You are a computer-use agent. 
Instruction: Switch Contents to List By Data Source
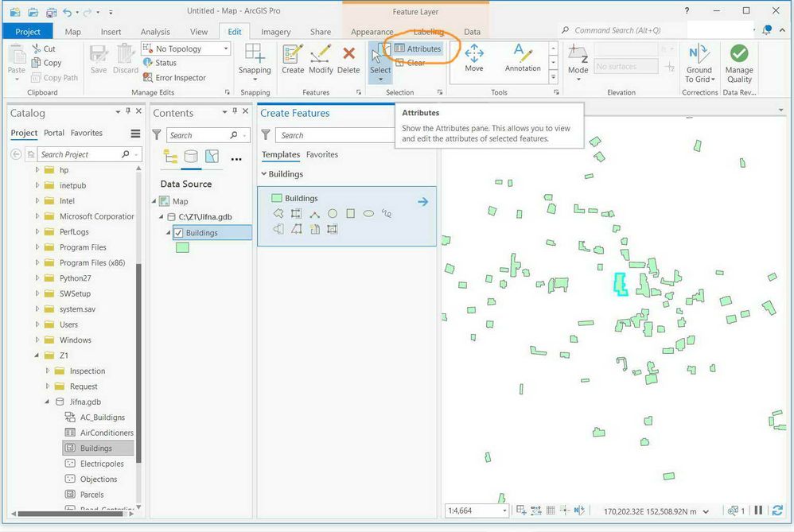191,157
